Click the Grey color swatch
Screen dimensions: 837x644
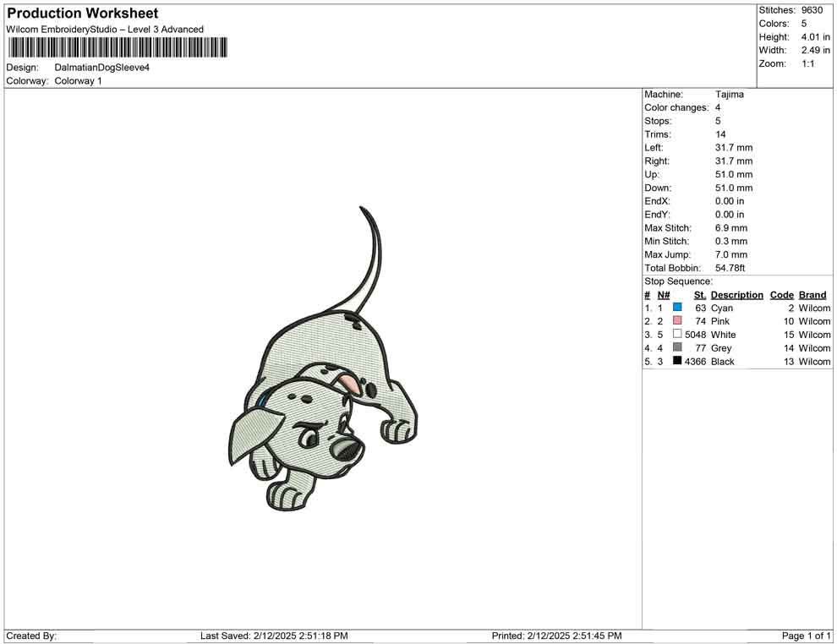pos(677,347)
